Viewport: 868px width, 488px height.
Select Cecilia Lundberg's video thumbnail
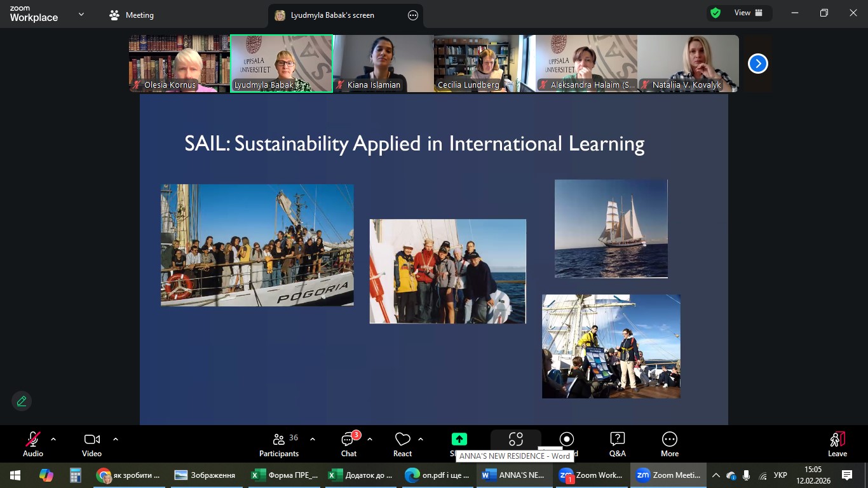tap(484, 64)
